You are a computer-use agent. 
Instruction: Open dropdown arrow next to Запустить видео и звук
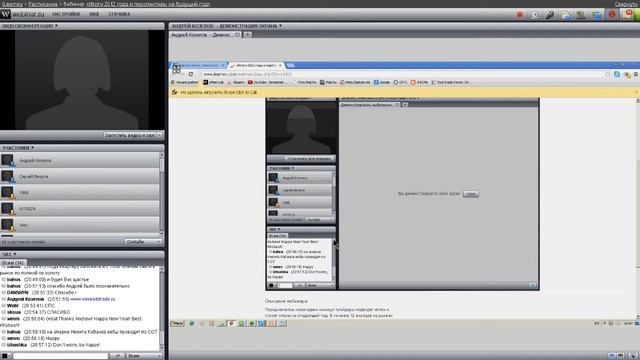(x=160, y=135)
